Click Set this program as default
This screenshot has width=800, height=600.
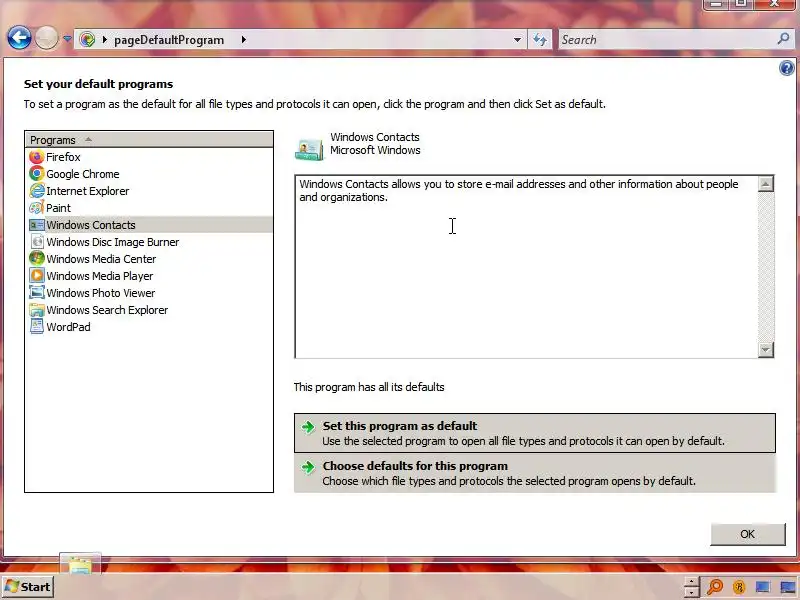pos(535,433)
